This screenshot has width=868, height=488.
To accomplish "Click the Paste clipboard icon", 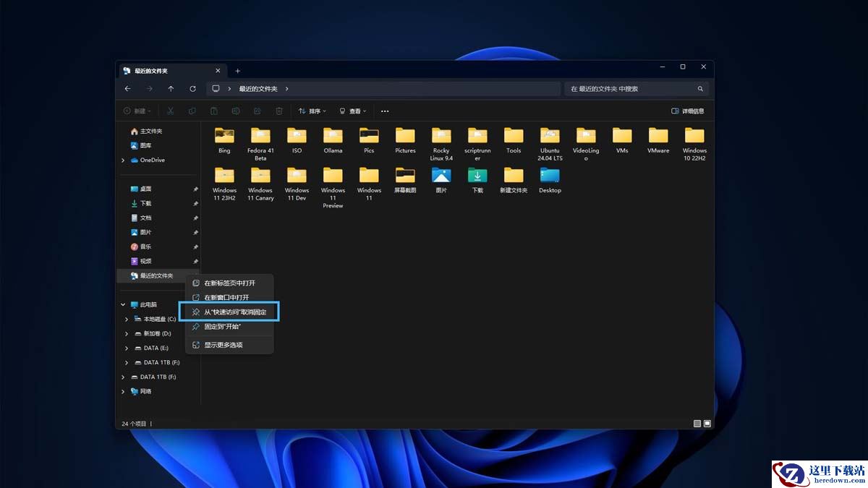I will (x=214, y=111).
